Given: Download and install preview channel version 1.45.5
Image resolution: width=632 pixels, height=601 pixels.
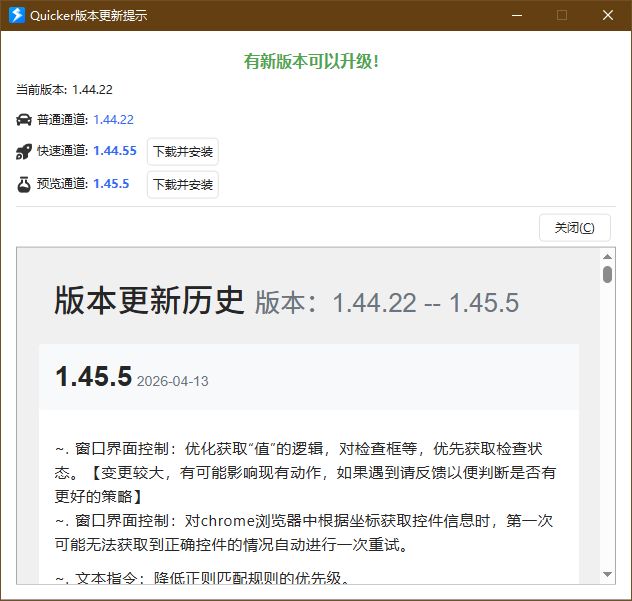Looking at the screenshot, I should pos(183,184).
